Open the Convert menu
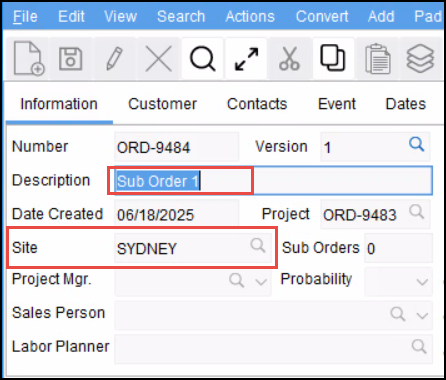 322,16
